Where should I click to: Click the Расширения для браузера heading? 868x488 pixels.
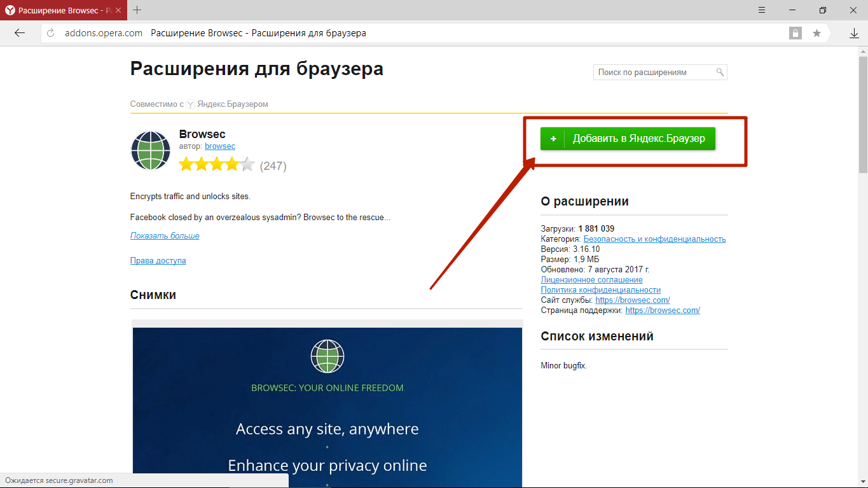[x=257, y=69]
